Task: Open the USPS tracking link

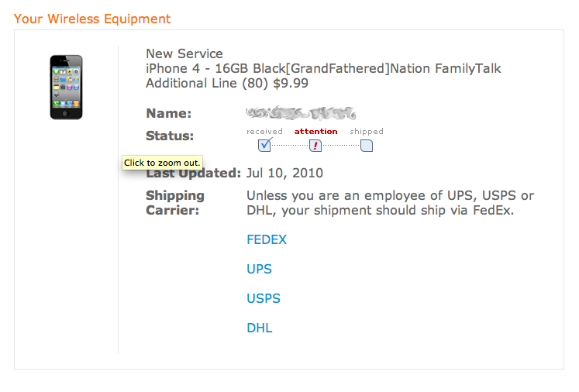Action: tap(264, 298)
